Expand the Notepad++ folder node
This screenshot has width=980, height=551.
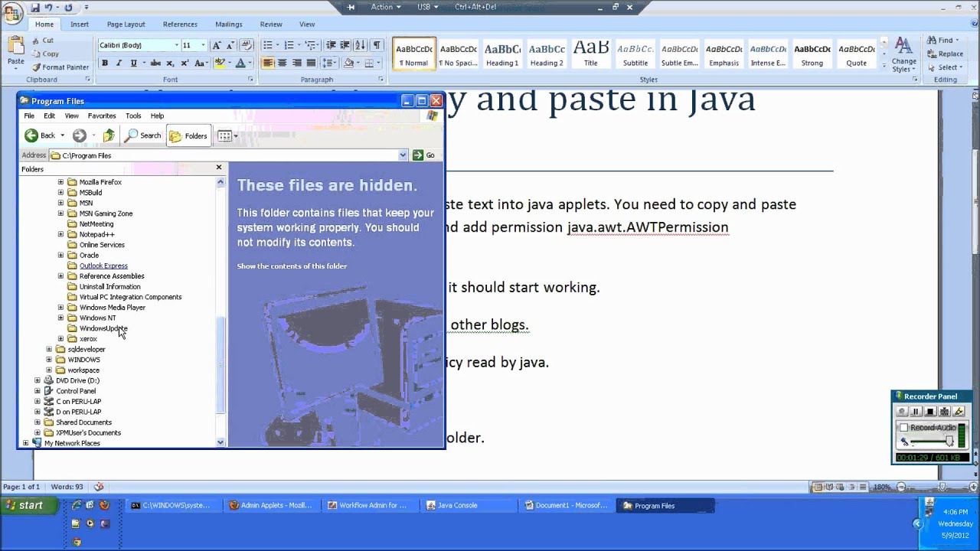60,234
